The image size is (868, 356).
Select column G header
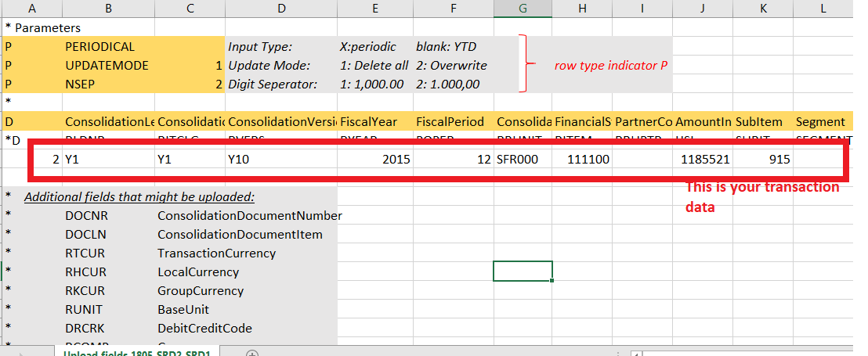tap(522, 8)
